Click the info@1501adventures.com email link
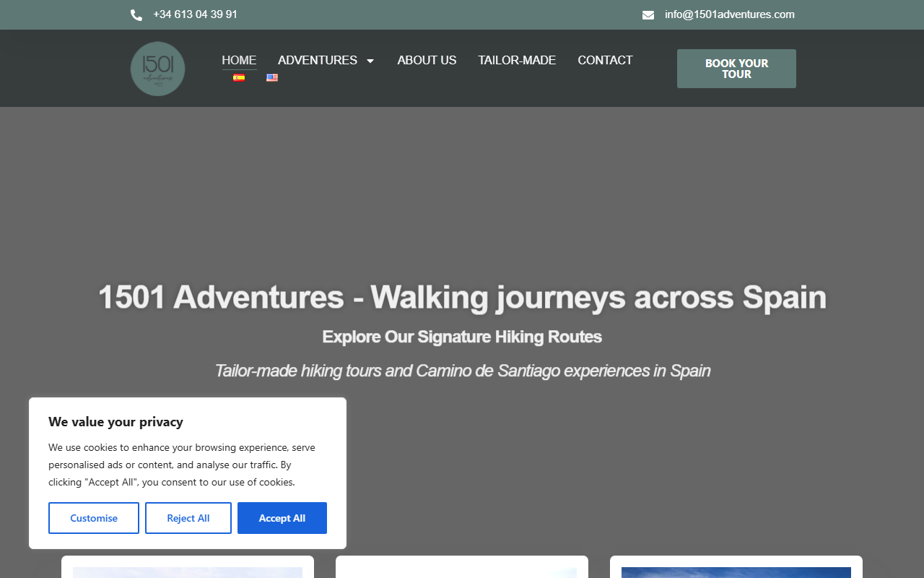This screenshot has height=578, width=924. (x=730, y=14)
